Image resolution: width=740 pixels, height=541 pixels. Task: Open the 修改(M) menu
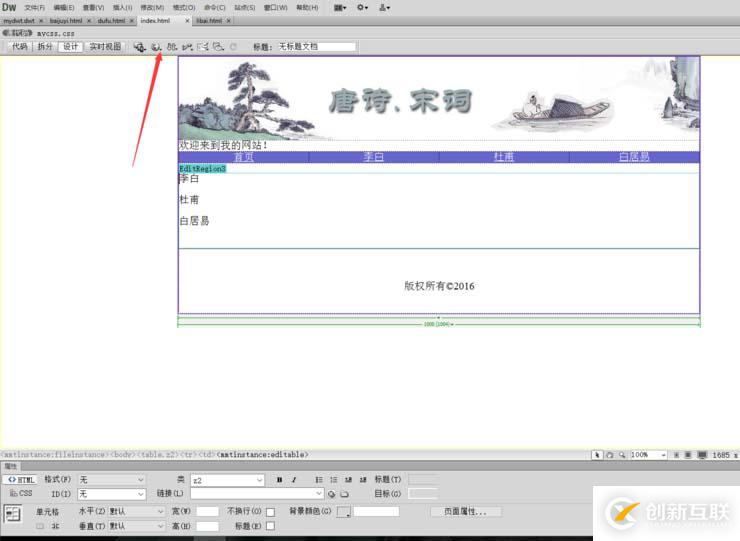152,8
